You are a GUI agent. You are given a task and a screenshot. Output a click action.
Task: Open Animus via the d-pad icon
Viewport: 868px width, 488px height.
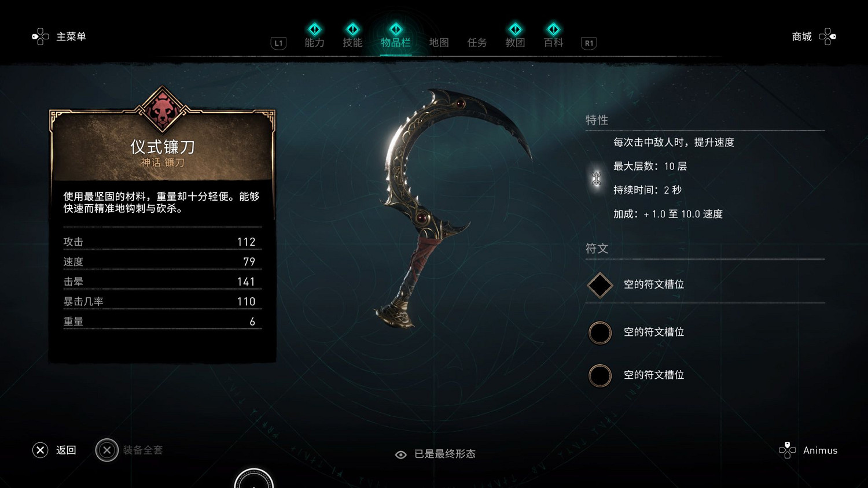point(787,450)
